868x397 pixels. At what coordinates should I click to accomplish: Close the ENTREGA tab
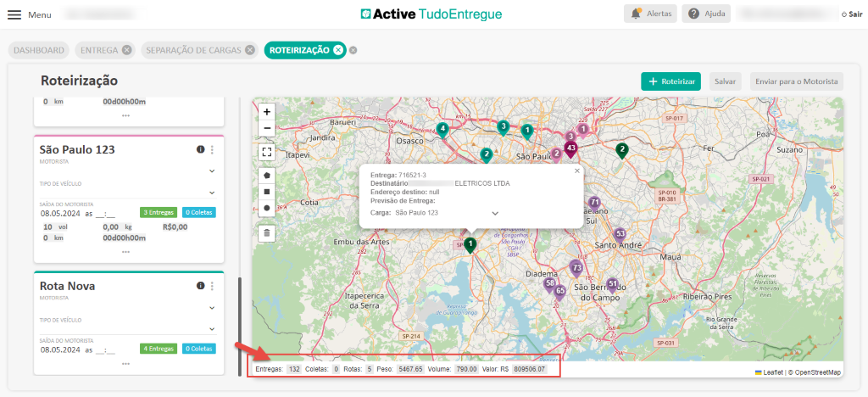click(x=127, y=50)
